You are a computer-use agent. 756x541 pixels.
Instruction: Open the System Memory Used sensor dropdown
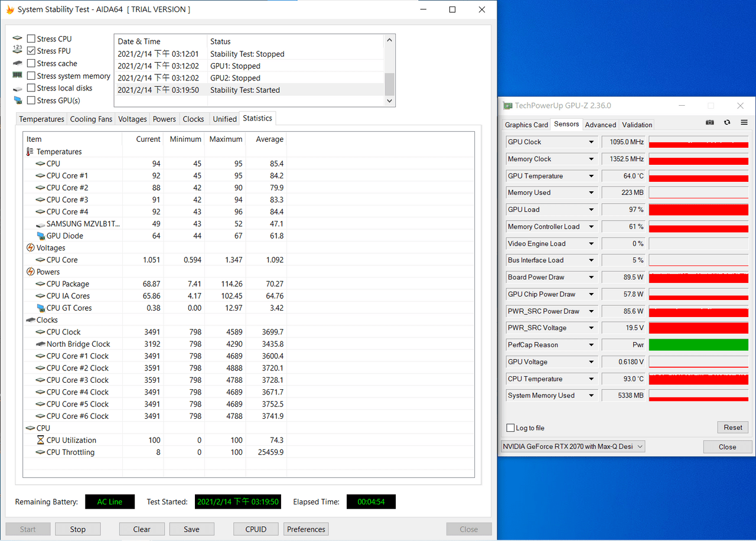click(591, 396)
